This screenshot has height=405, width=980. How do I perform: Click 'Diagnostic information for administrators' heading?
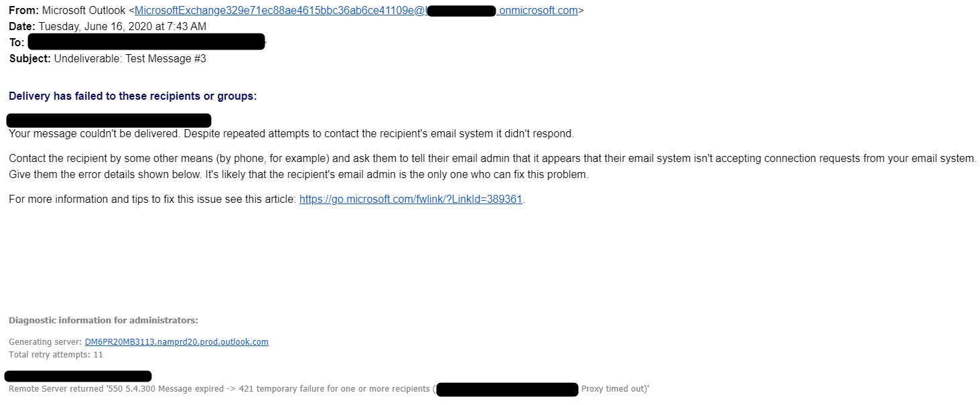click(103, 321)
